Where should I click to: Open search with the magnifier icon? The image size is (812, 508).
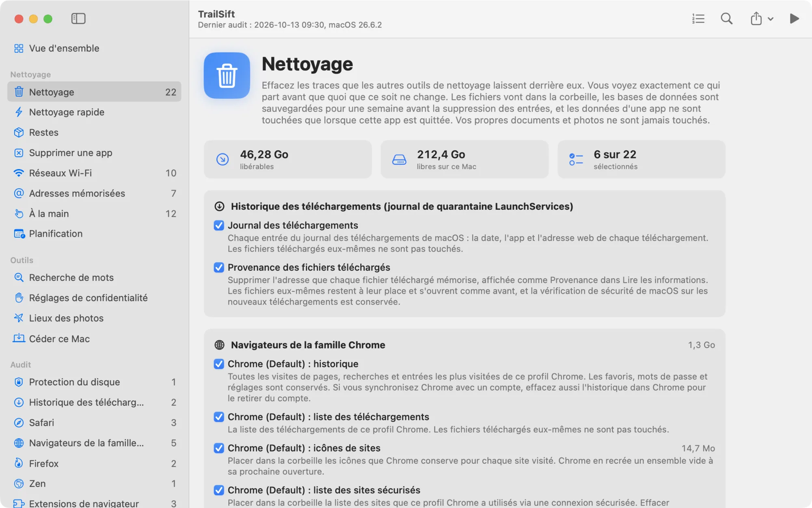(x=726, y=19)
